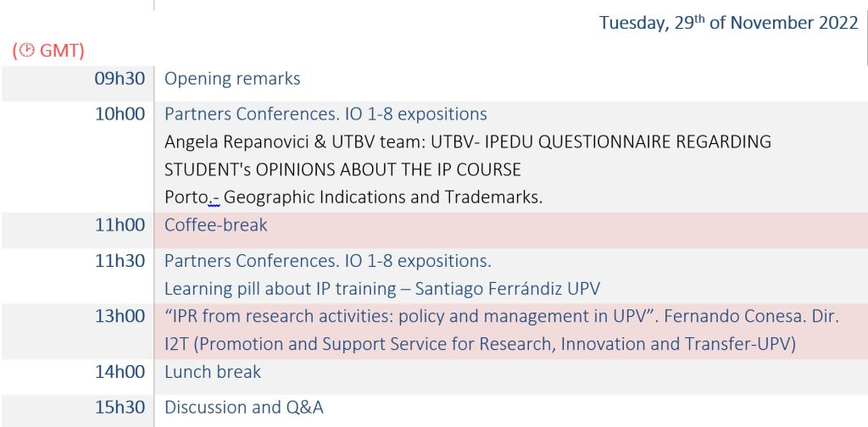Screen dimensions: 868x427
Task: Select the STUDENT's OPINIONS ABOUT THE IP COURSE line
Action: coord(342,169)
